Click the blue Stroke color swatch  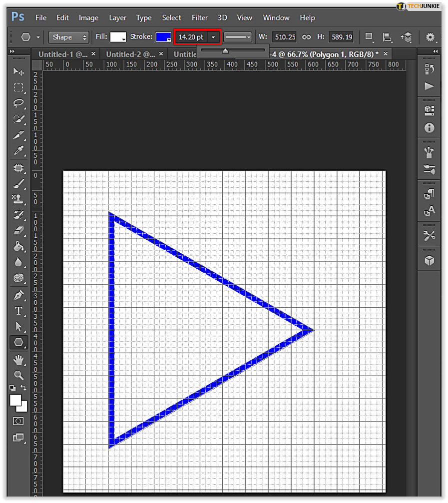pyautogui.click(x=163, y=37)
